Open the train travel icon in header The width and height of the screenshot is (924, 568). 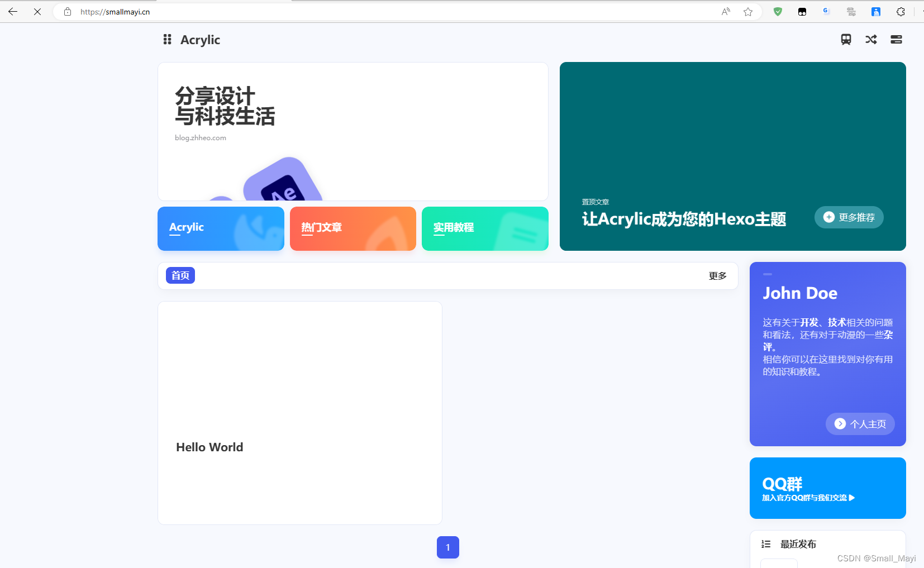pyautogui.click(x=846, y=39)
